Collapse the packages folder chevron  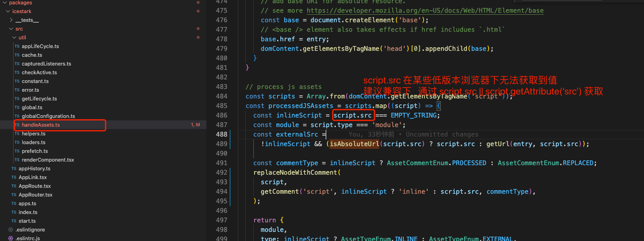click(5, 3)
